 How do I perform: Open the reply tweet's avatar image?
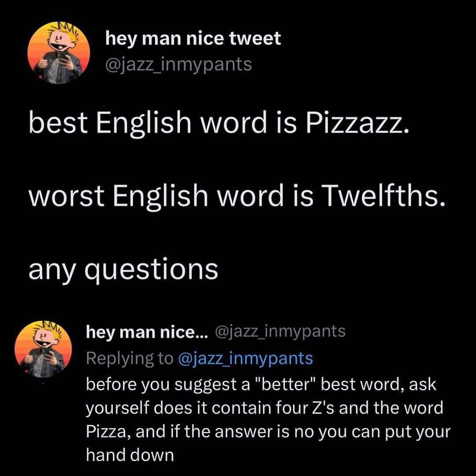43,349
